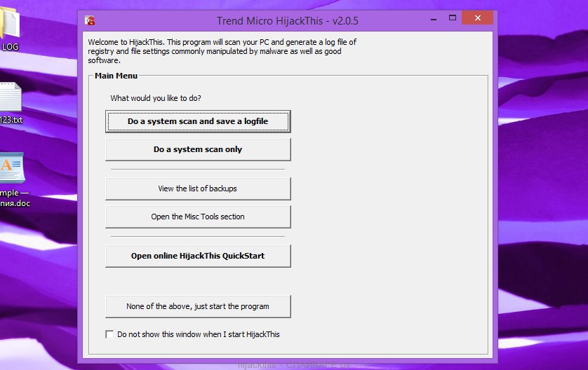The width and height of the screenshot is (588, 370).
Task: Open online HijackThis QuickStart
Action: pyautogui.click(x=198, y=256)
